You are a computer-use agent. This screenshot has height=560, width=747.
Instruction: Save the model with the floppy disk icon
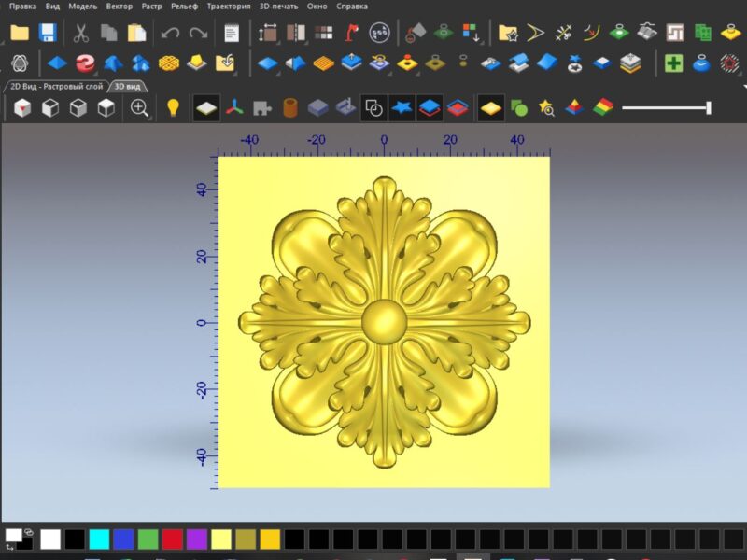point(48,33)
